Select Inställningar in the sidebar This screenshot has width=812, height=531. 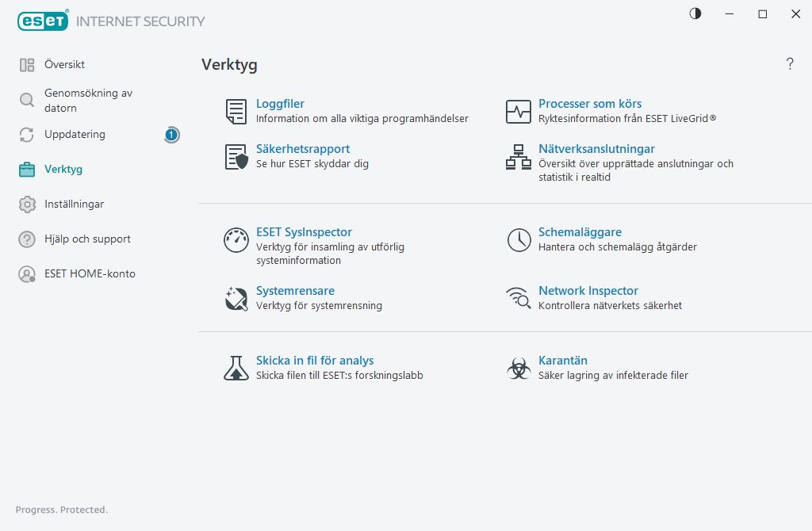tap(74, 204)
